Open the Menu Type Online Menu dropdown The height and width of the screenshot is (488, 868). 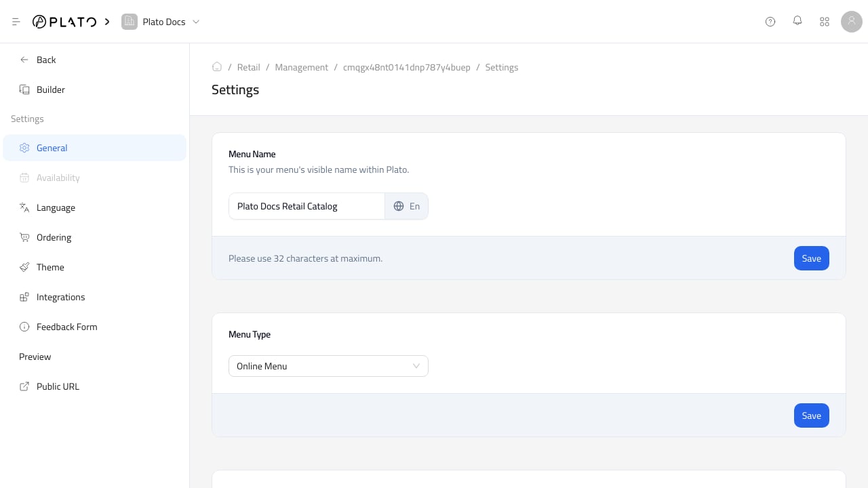click(x=328, y=366)
